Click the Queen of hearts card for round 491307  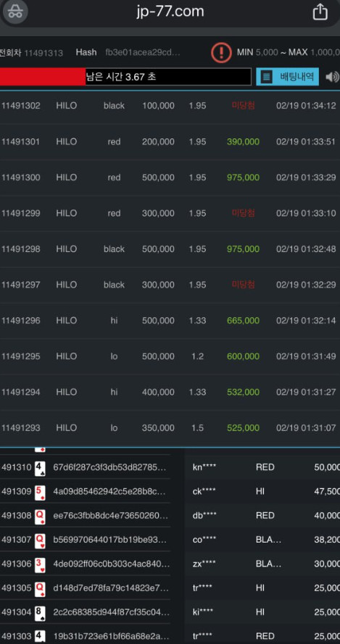tap(40, 540)
